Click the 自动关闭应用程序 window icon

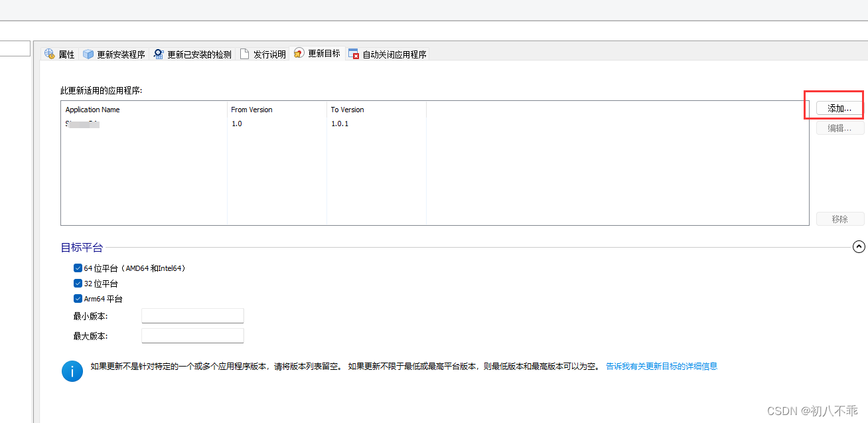pos(354,54)
